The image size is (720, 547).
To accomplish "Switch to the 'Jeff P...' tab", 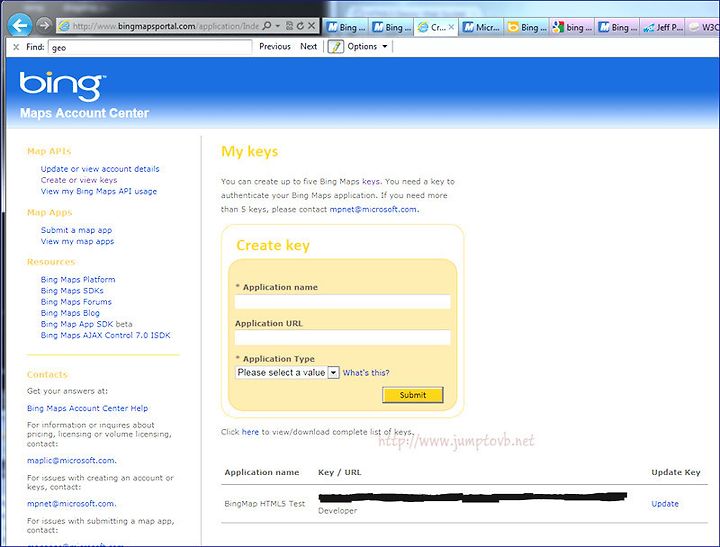I will pyautogui.click(x=663, y=28).
